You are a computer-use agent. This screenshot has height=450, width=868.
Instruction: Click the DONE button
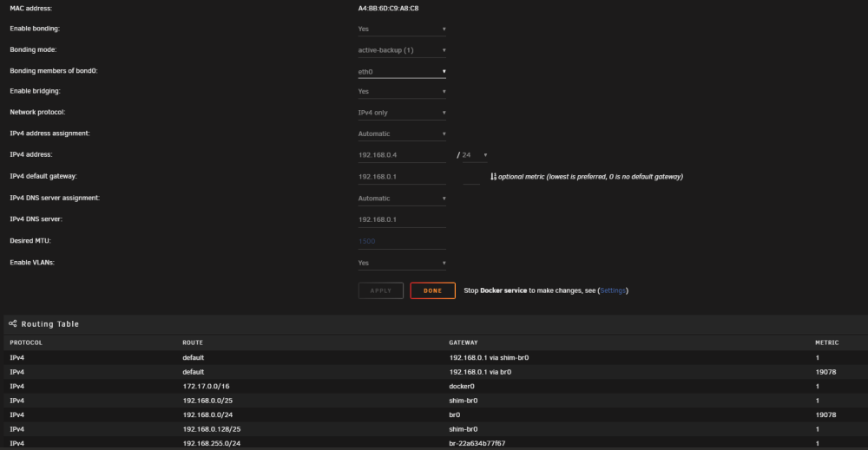click(433, 290)
